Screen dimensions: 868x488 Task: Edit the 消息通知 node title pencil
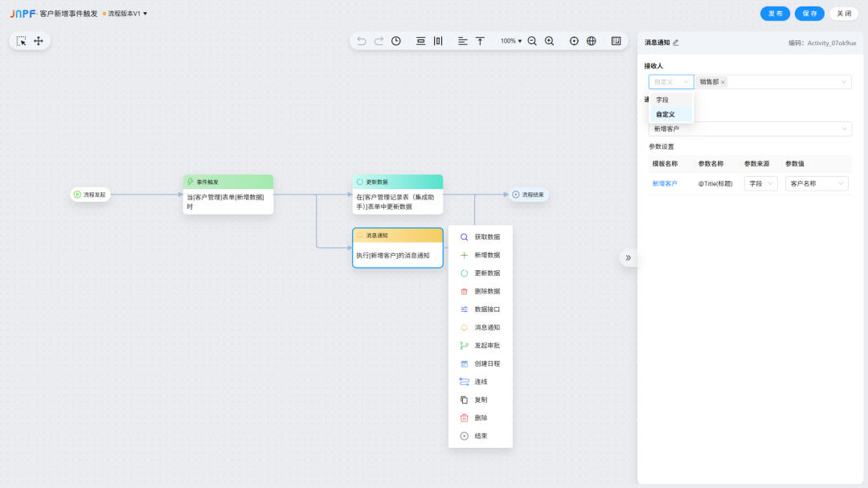tap(676, 43)
